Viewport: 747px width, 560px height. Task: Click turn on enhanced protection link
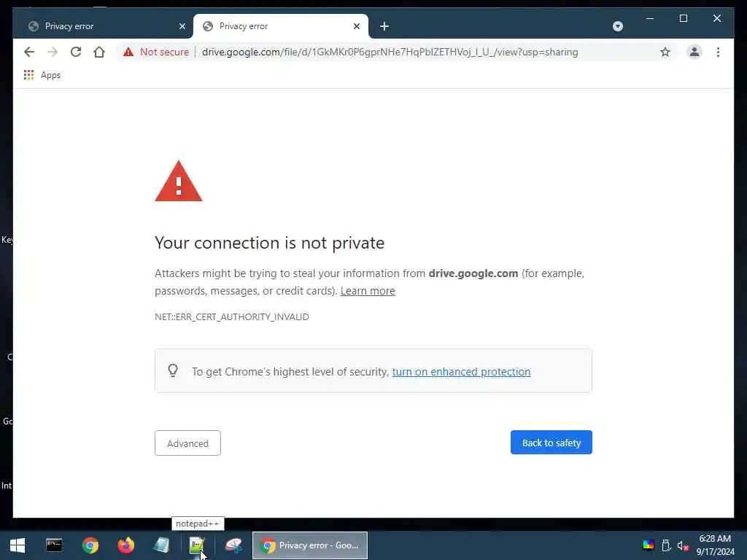pos(461,371)
